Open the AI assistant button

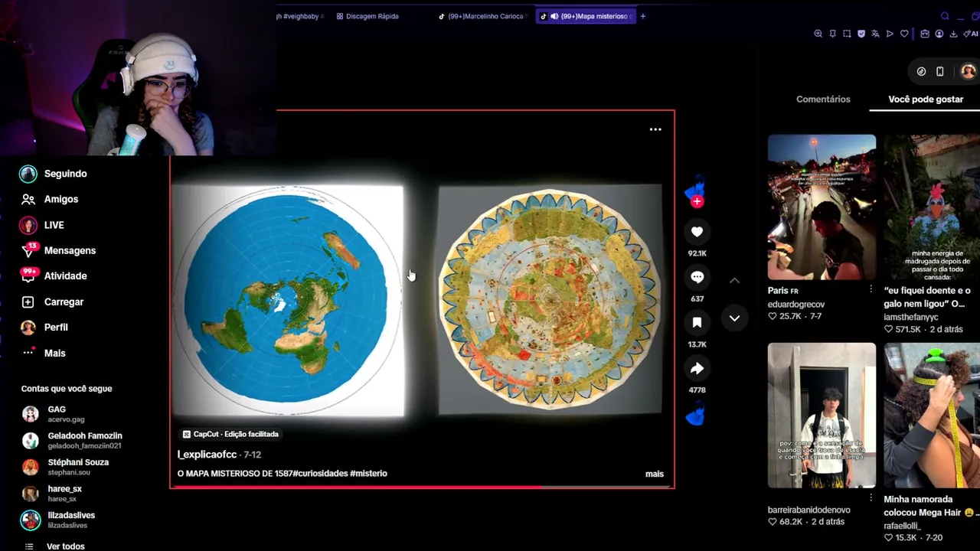pos(971,34)
